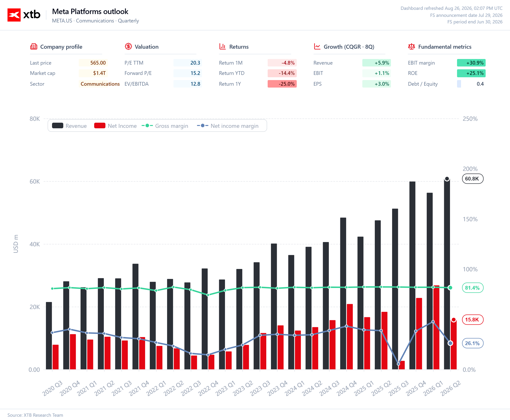Screen dimensions: 510x420
Task: Click the Debt / Equity label
Action: 423,84
